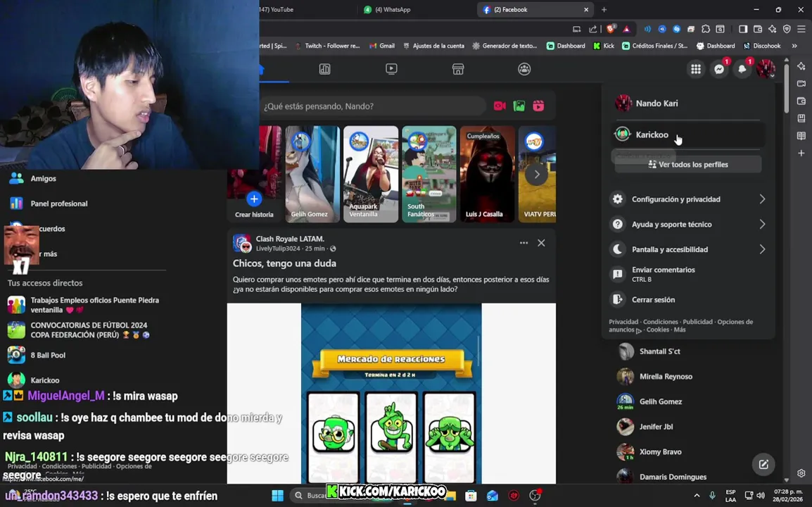Open Aquapark Ventanilla story
This screenshot has width=812, height=507.
(371, 174)
